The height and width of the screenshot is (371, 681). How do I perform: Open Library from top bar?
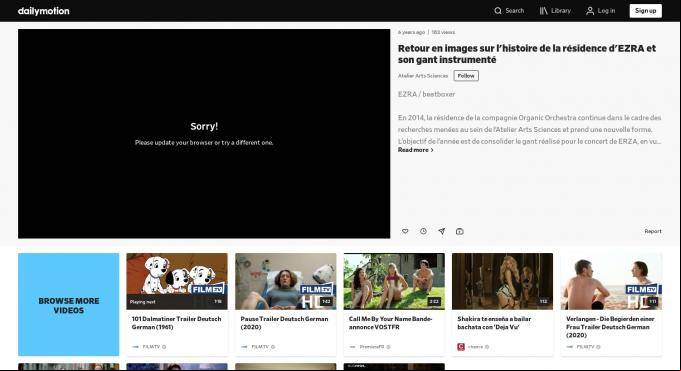(x=555, y=11)
